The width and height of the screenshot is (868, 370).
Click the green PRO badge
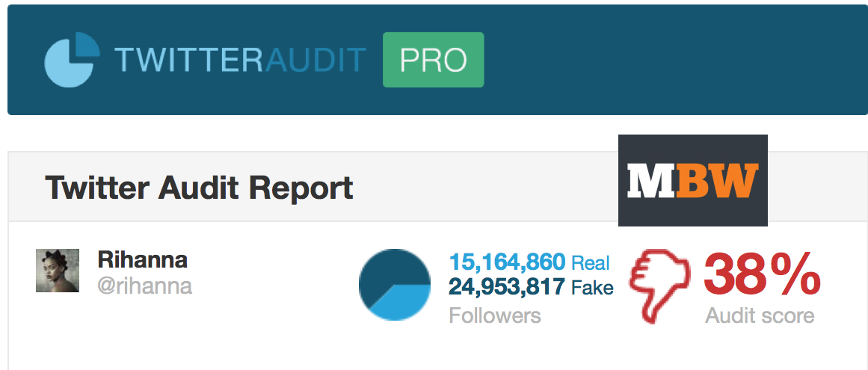coord(434,60)
